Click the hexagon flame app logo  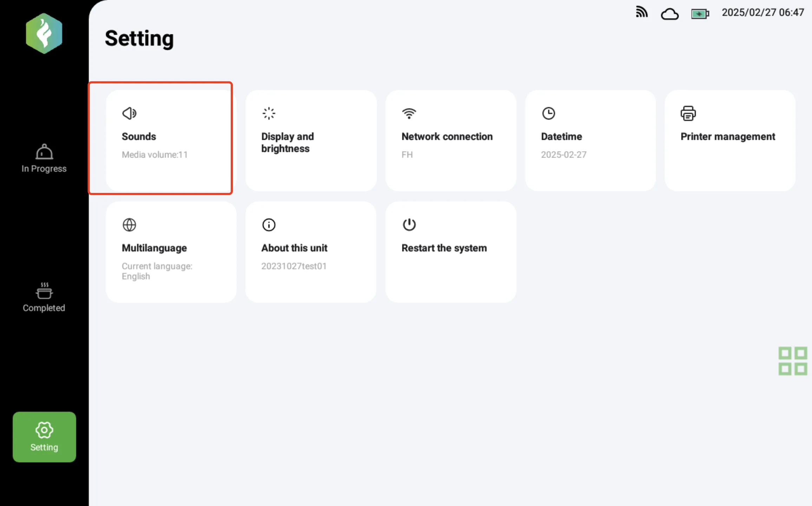coord(44,33)
